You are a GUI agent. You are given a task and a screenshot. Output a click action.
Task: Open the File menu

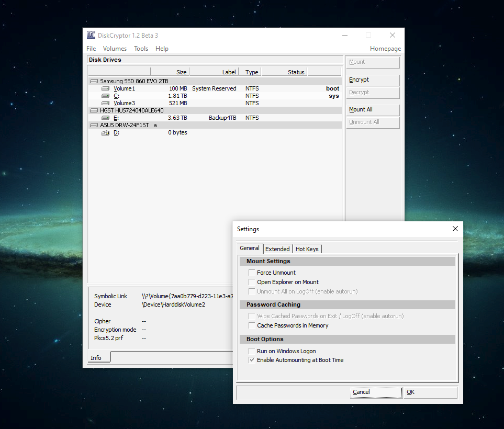click(x=91, y=49)
